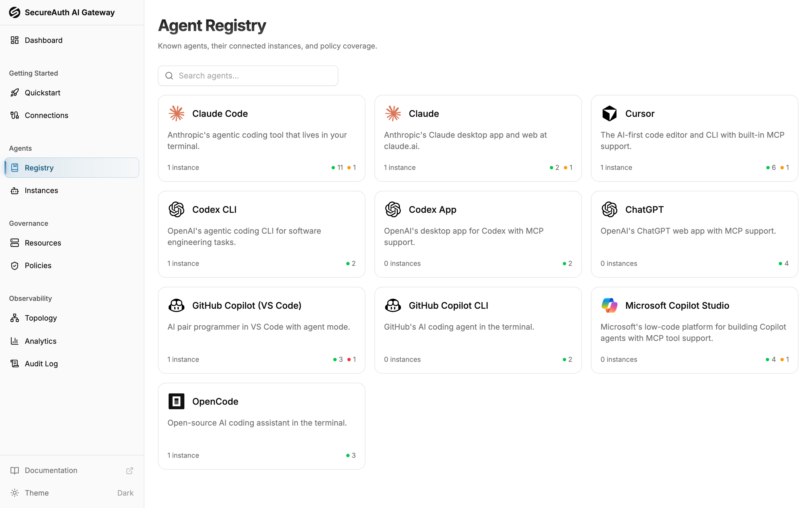This screenshot has height=508, width=812.
Task: Open the Dashboard page
Action: pyautogui.click(x=72, y=40)
